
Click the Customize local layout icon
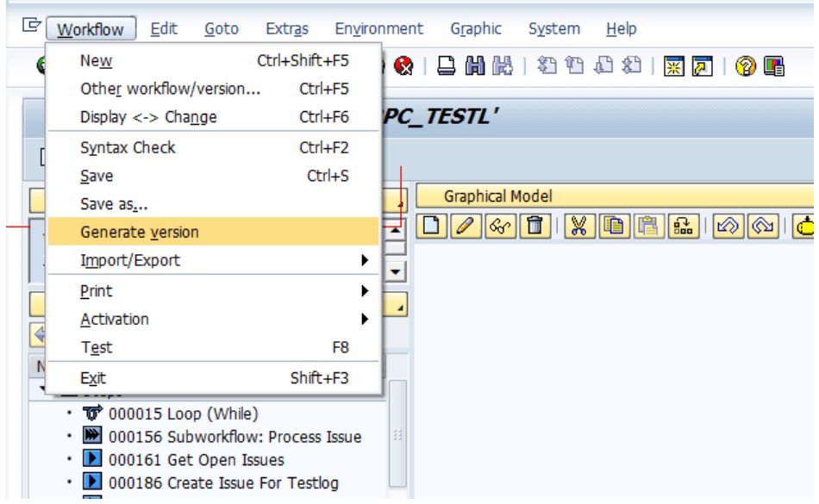point(773,66)
